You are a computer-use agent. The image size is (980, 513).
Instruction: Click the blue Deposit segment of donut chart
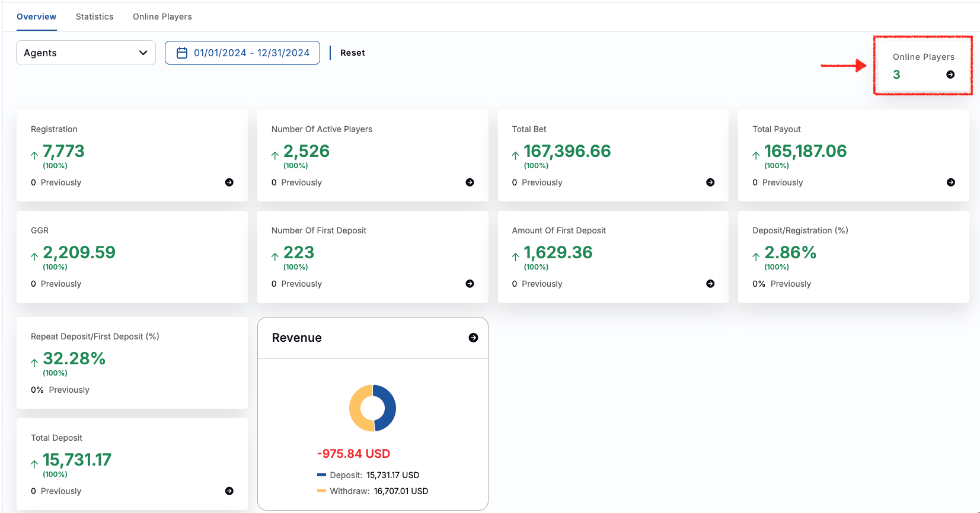[x=388, y=409]
